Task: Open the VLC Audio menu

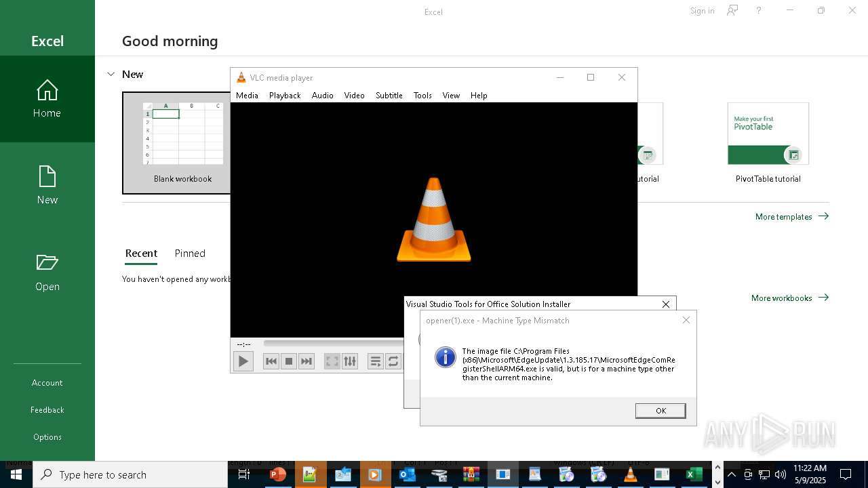Action: click(323, 96)
